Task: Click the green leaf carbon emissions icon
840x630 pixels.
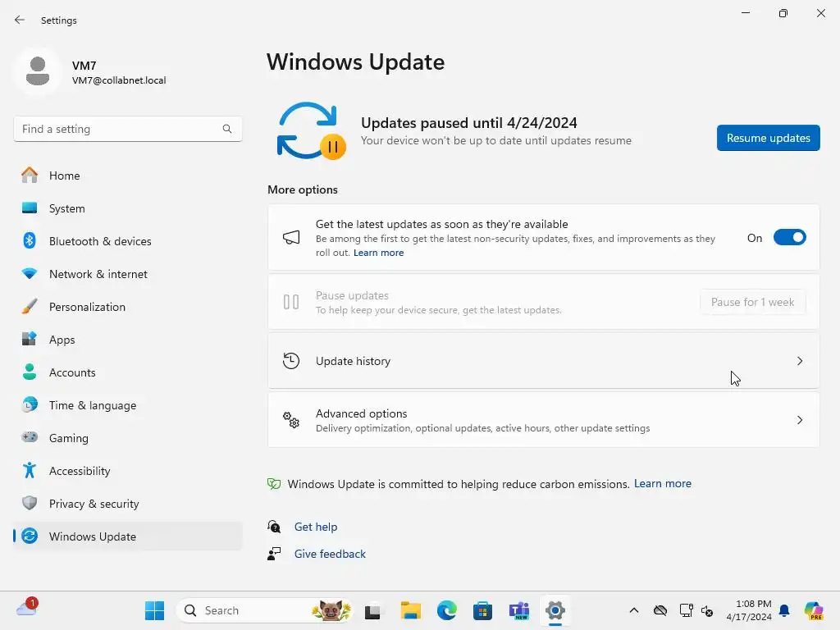Action: click(x=274, y=484)
